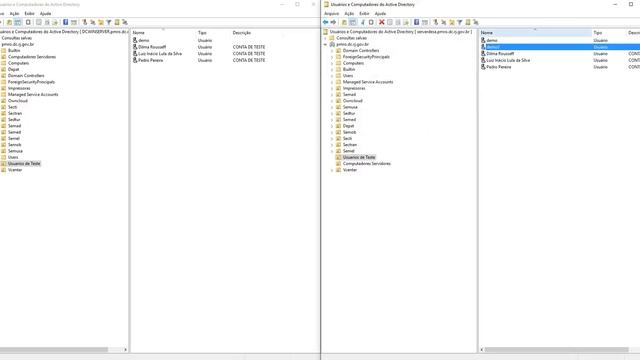Select Impressoras folder in DCWINSERVER tree
This screenshot has height=360, width=640.
19,88
